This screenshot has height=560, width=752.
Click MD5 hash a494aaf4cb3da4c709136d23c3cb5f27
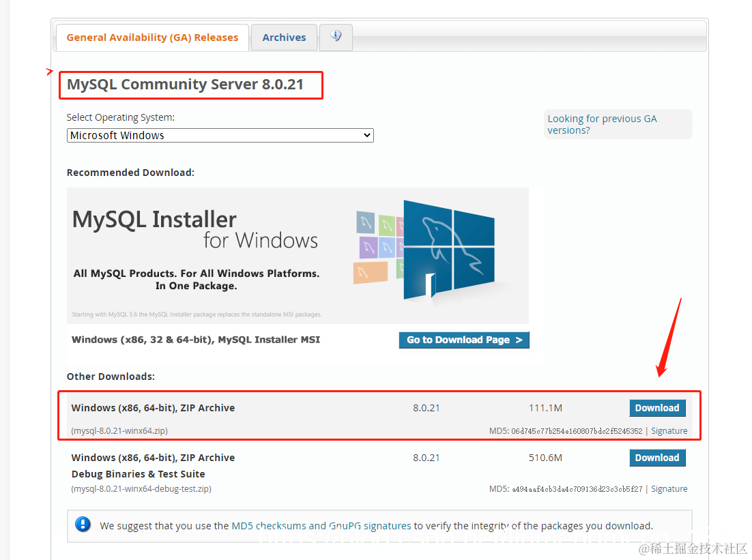pyautogui.click(x=577, y=489)
